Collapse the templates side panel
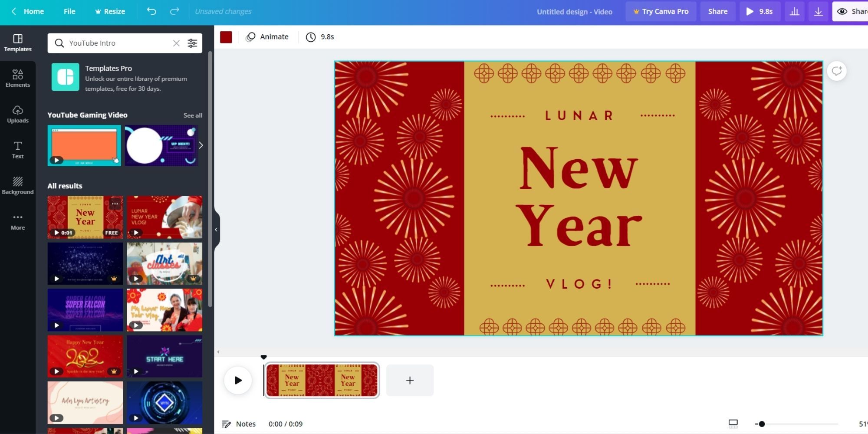Image resolution: width=868 pixels, height=434 pixels. click(x=216, y=229)
